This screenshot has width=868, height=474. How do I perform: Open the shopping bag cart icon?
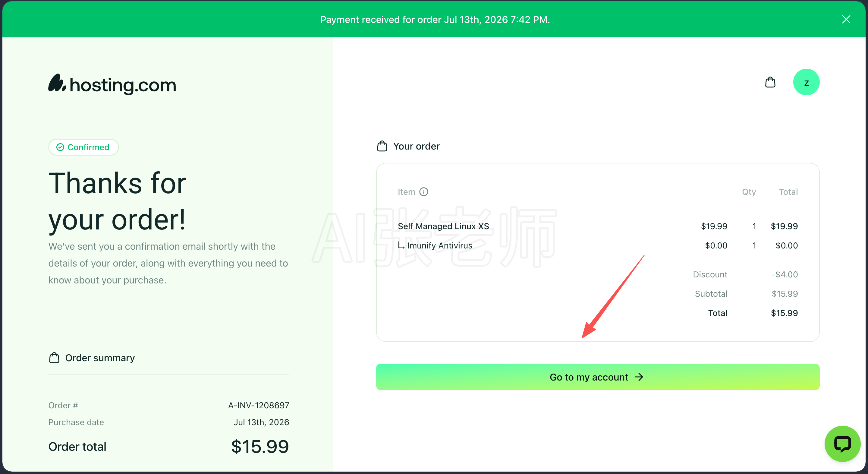coord(770,82)
